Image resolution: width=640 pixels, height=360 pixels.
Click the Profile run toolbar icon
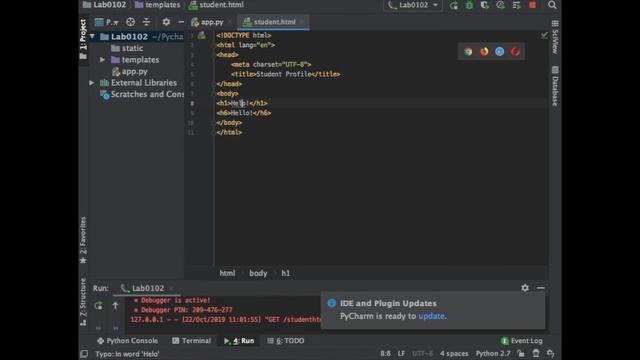point(500,5)
